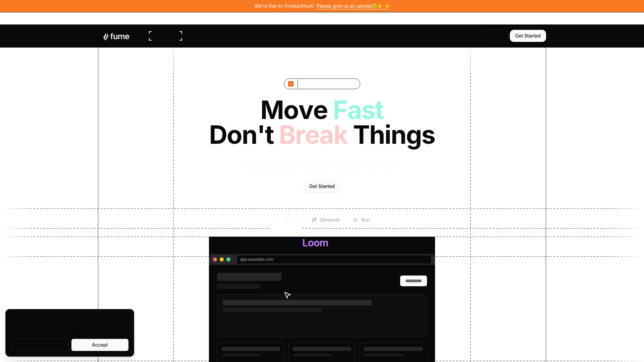Click the arrow cursor icon in demo

coord(287,295)
